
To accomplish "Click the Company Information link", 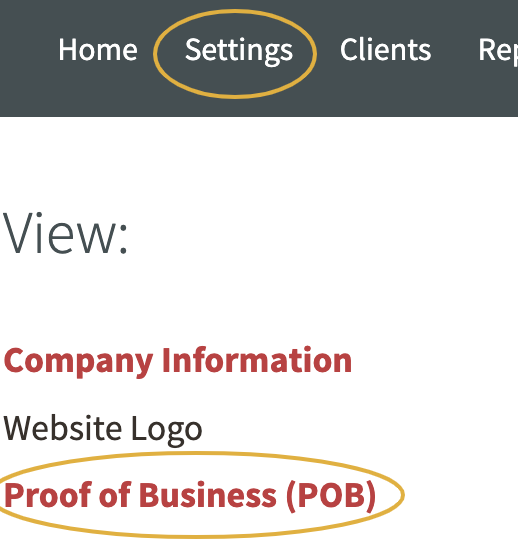I will point(178,362).
